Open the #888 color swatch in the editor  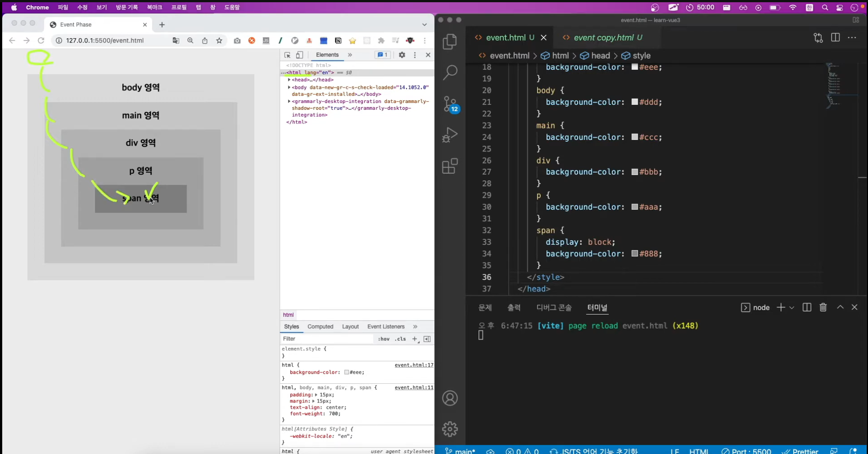635,254
